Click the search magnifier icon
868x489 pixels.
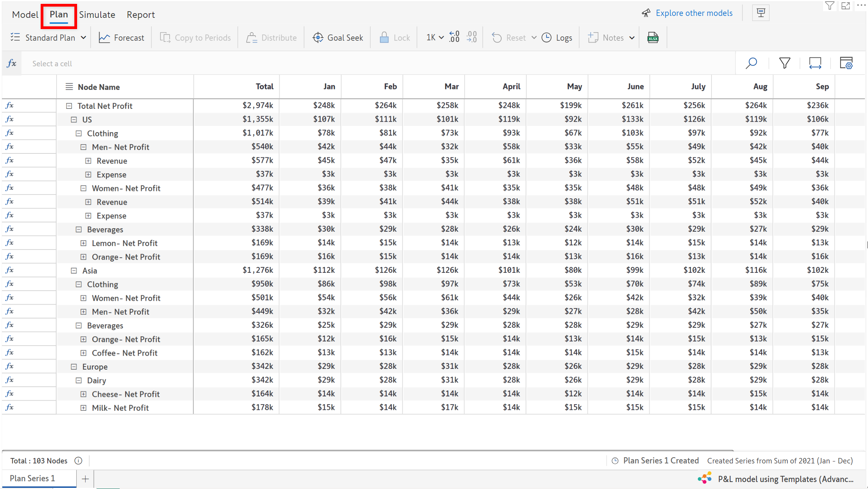[751, 63]
